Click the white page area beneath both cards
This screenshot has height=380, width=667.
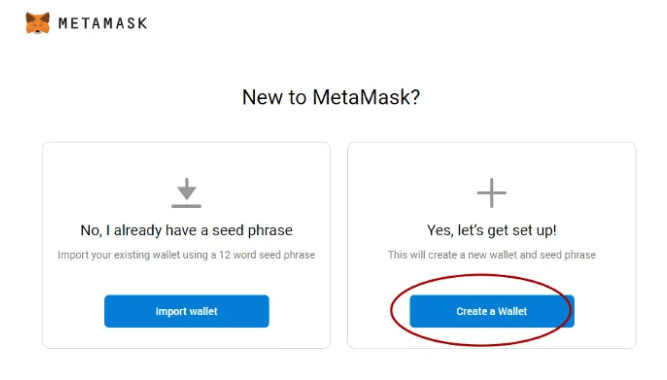point(334,364)
